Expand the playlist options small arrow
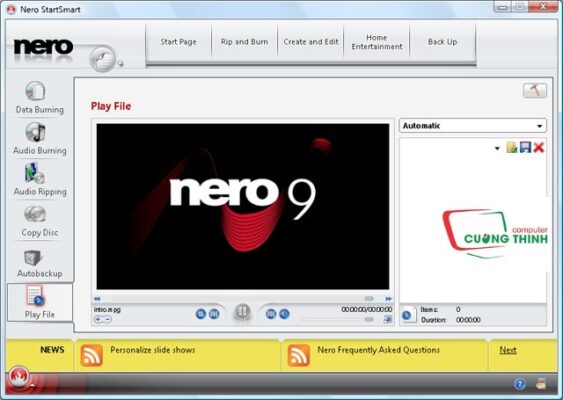Screen dimensions: 563x400 (497, 148)
